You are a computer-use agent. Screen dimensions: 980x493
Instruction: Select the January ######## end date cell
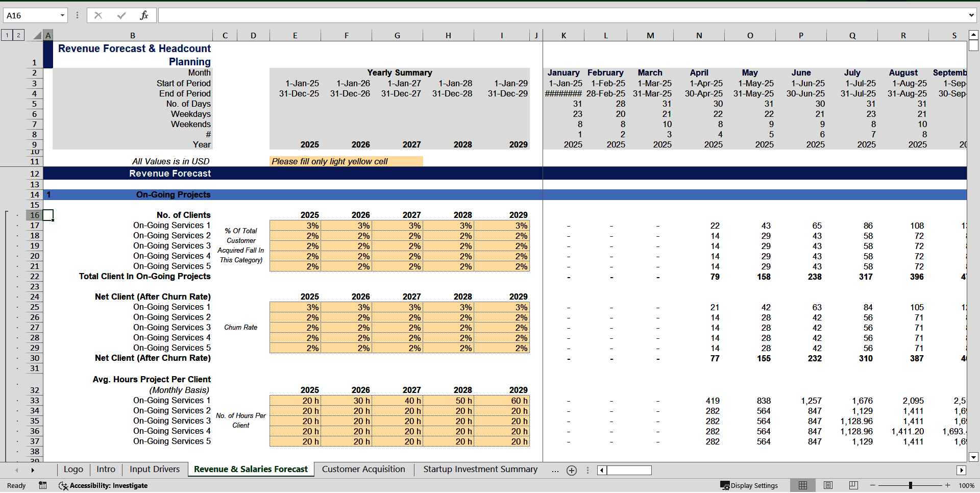tap(563, 93)
